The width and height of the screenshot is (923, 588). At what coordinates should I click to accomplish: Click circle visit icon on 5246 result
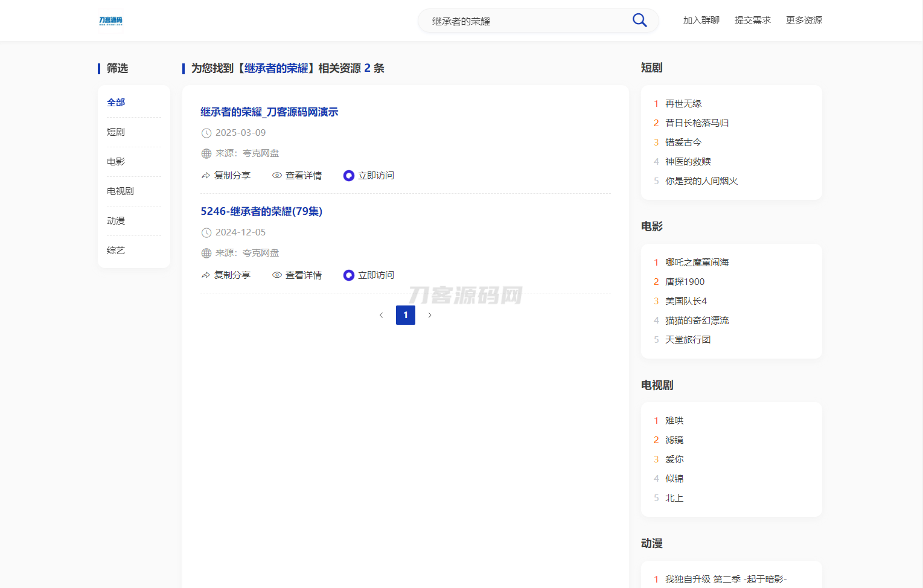(x=348, y=275)
